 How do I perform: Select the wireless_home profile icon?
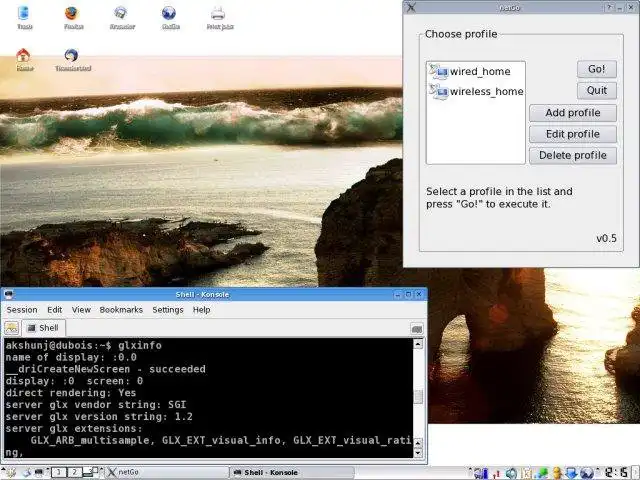point(439,91)
